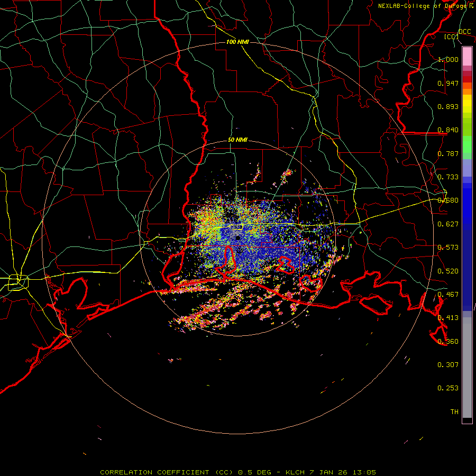
Task: Click the 0.573 scale value
Action: click(448, 248)
